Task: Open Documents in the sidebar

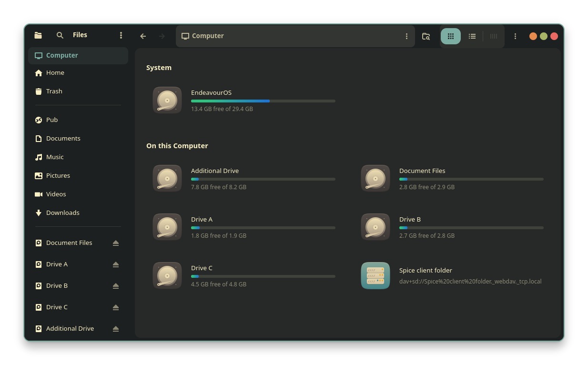Action: click(78, 138)
